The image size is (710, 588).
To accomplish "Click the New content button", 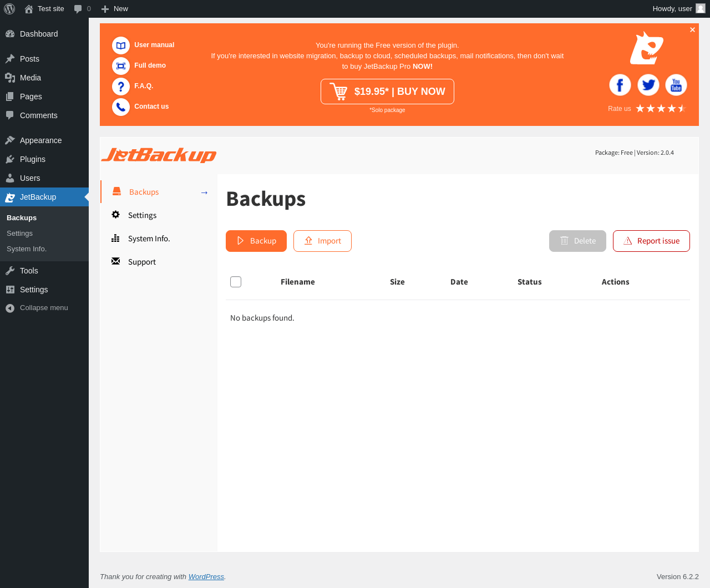I will 114,9.
